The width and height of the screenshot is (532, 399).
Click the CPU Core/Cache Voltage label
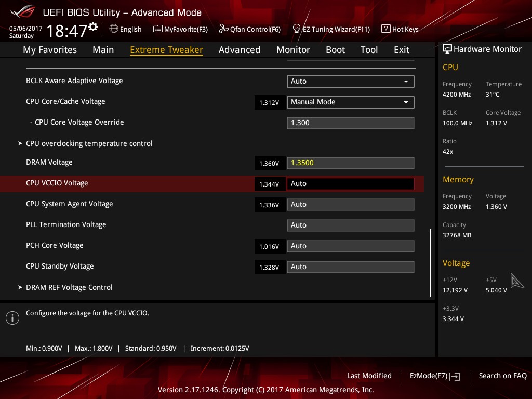point(65,101)
